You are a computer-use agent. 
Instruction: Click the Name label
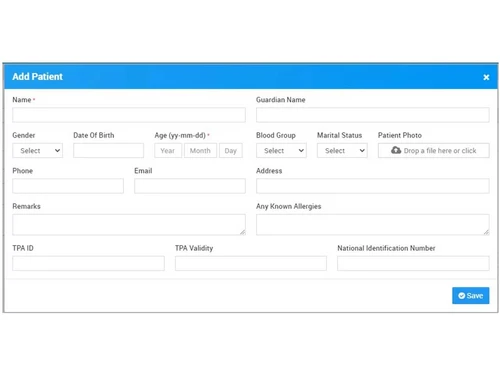click(x=22, y=100)
